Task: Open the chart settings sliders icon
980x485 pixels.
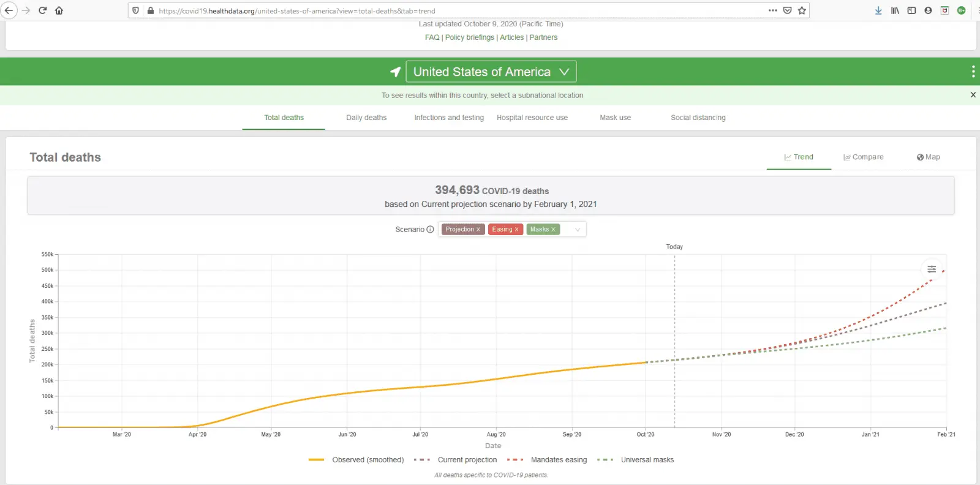Action: (932, 269)
